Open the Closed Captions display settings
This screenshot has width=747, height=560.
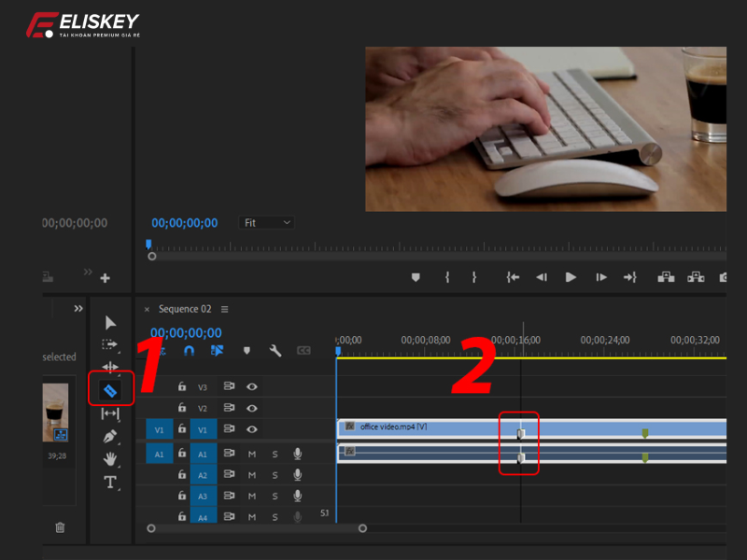304,350
